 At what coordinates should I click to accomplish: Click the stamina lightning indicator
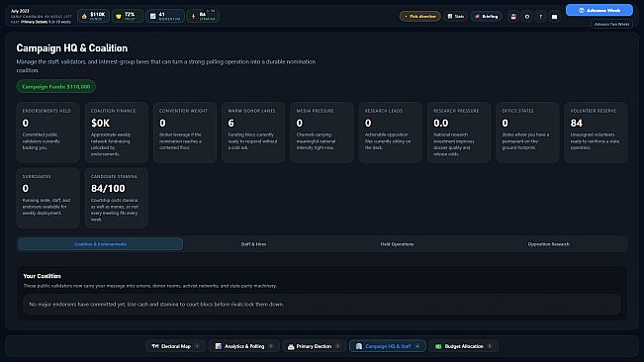pos(203,16)
